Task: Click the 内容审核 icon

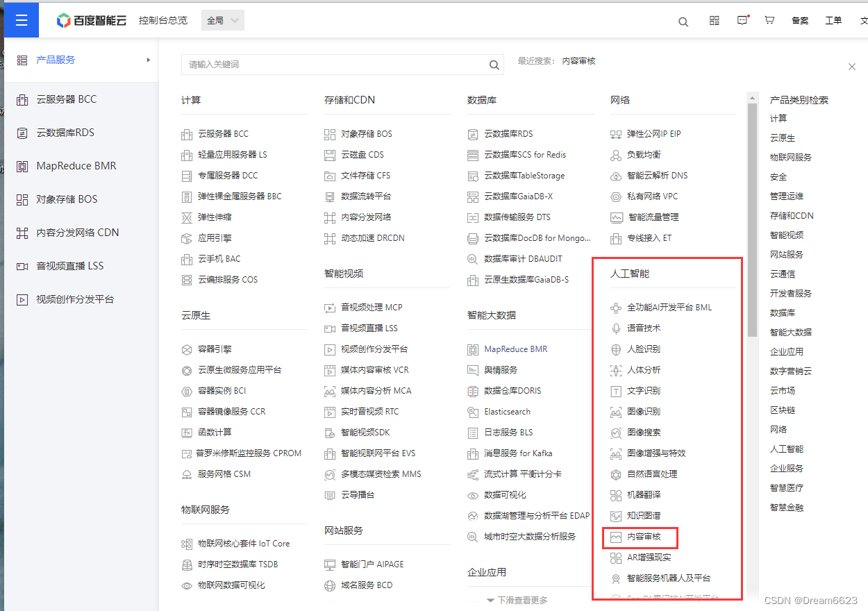Action: coord(616,537)
